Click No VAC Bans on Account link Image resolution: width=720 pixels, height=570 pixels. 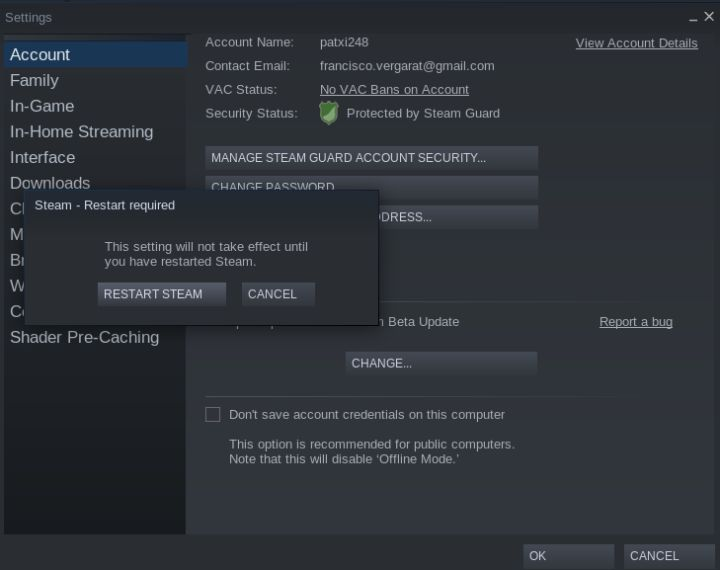pyautogui.click(x=394, y=90)
